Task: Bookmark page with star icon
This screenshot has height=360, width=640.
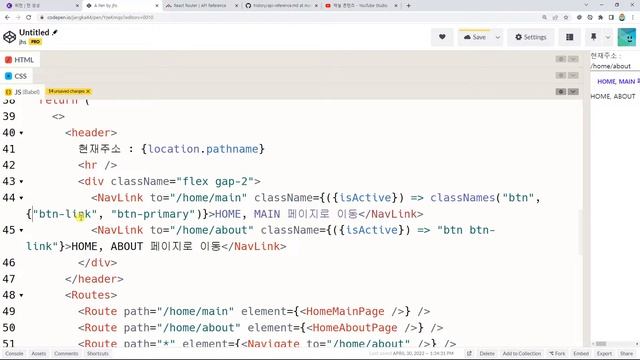Action: pos(566,18)
